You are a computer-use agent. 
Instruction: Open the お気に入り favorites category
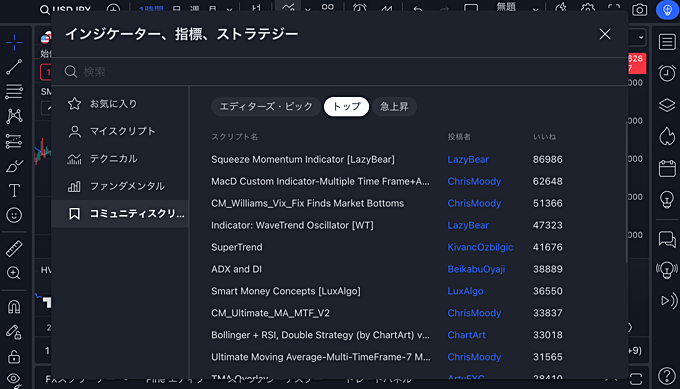[x=120, y=104]
